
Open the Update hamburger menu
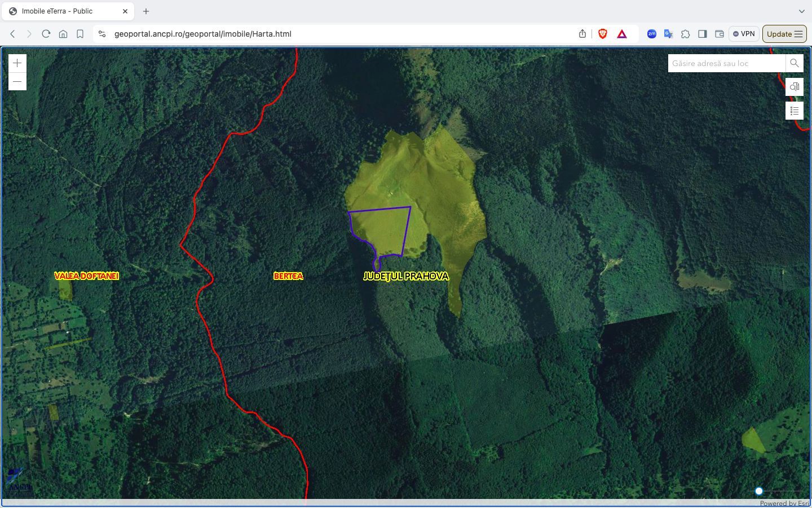click(x=784, y=34)
